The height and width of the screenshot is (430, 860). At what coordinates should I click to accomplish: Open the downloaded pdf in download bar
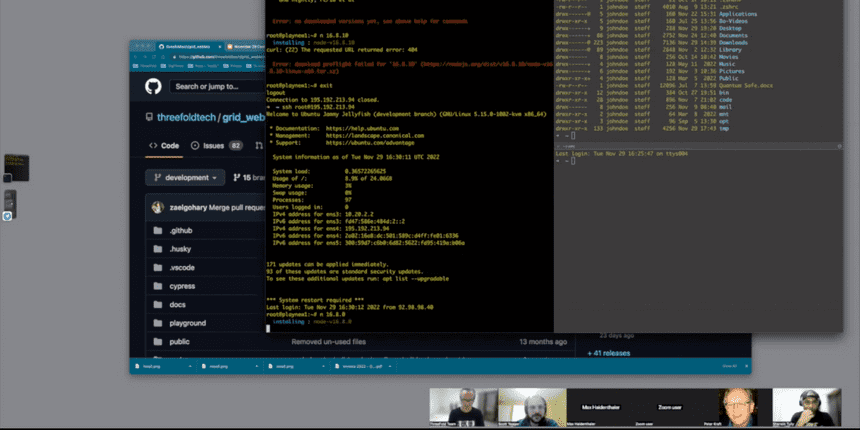click(x=357, y=366)
